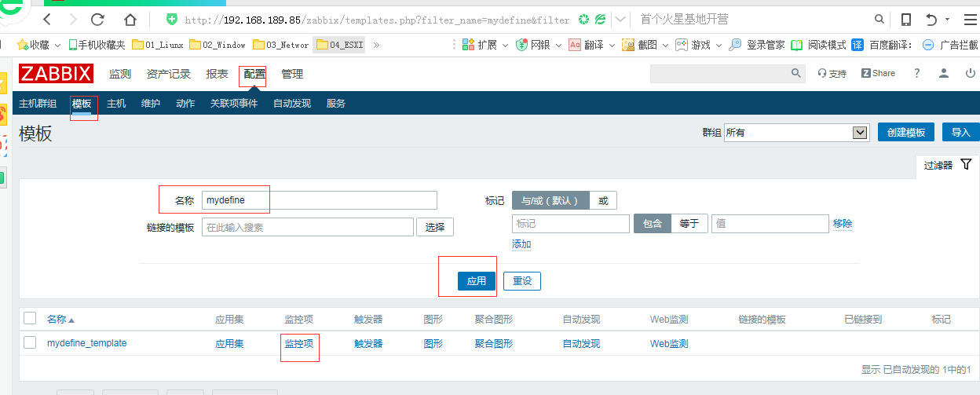
Task: Open the 03_Networ bookmark folder
Action: pos(281,45)
